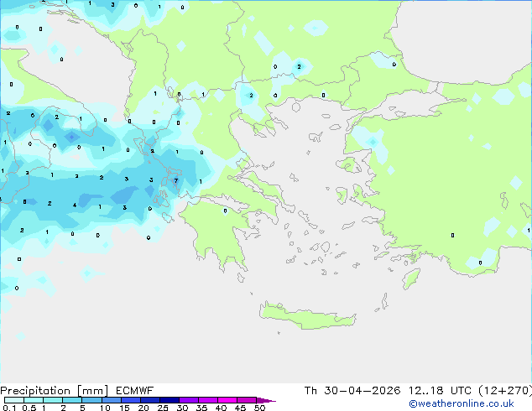The width and height of the screenshot is (532, 411).
Task: Click the "Precipitation" title text
Action: (35, 391)
